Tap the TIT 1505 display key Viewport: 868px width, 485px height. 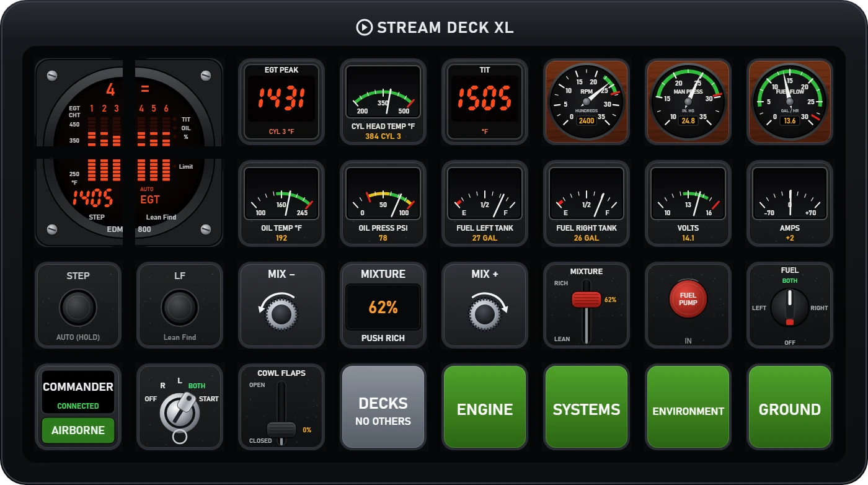coord(485,102)
